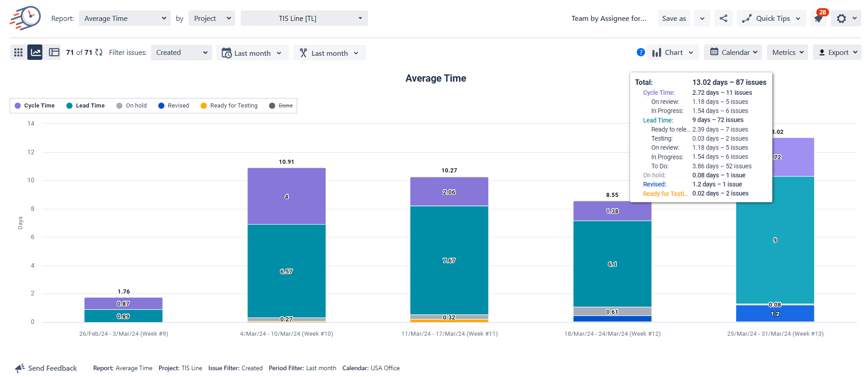Open the Metrics menu
The image size is (868, 377).
point(787,53)
